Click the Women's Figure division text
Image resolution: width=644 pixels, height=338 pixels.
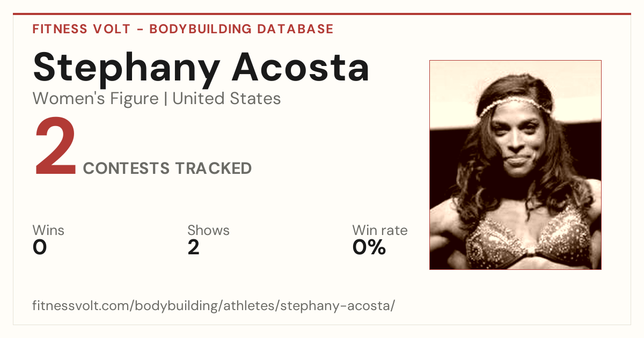(x=96, y=99)
